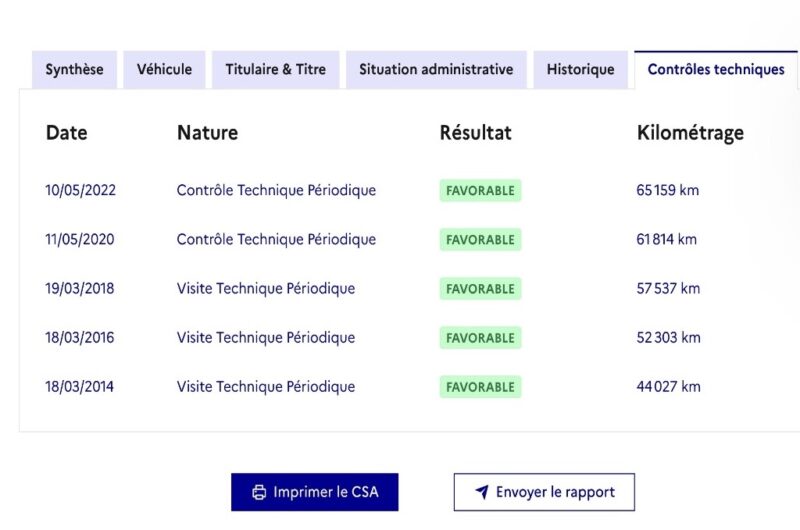The width and height of the screenshot is (800, 530).
Task: Click the FAVORABLE badge for 18/03/2014
Action: coord(480,387)
